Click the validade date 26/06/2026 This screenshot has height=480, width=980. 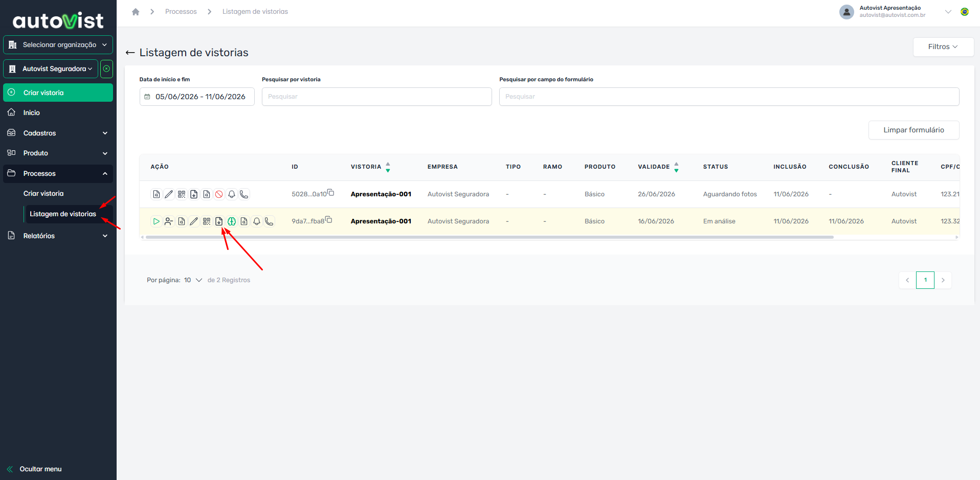[656, 194]
